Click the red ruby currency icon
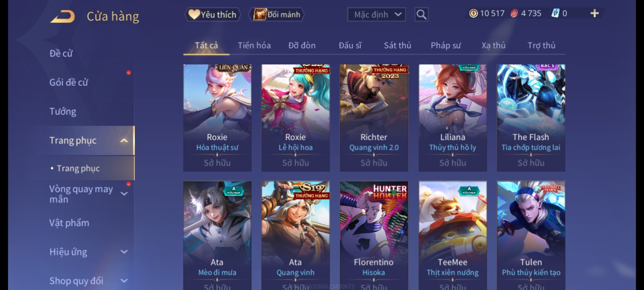This screenshot has height=290, width=644. click(x=514, y=13)
